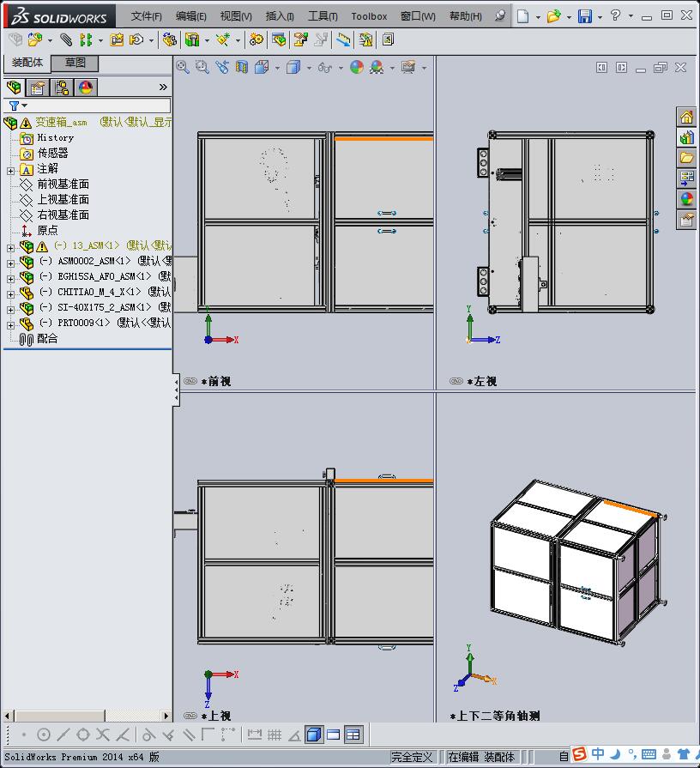
Task: Click the Section View icon
Action: point(242,67)
